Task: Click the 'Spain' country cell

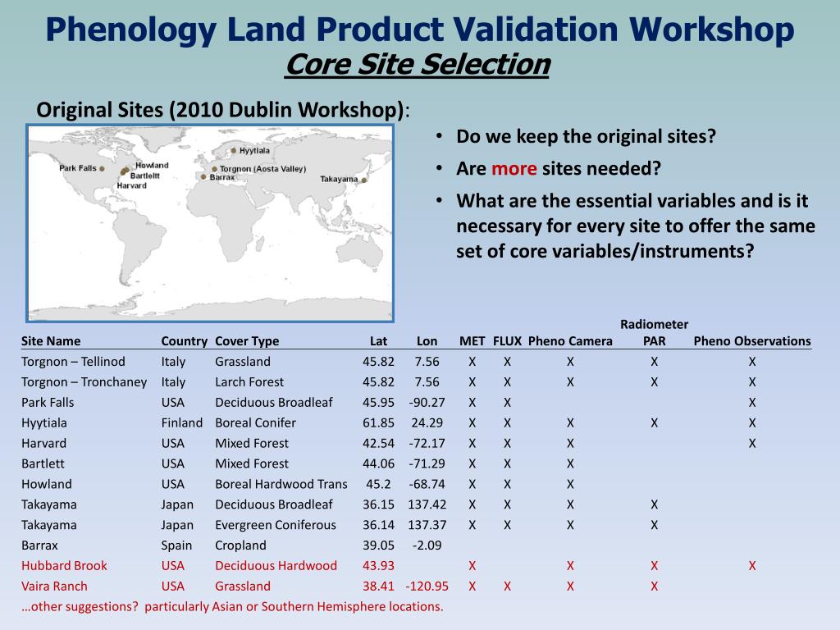Action: coord(176,546)
